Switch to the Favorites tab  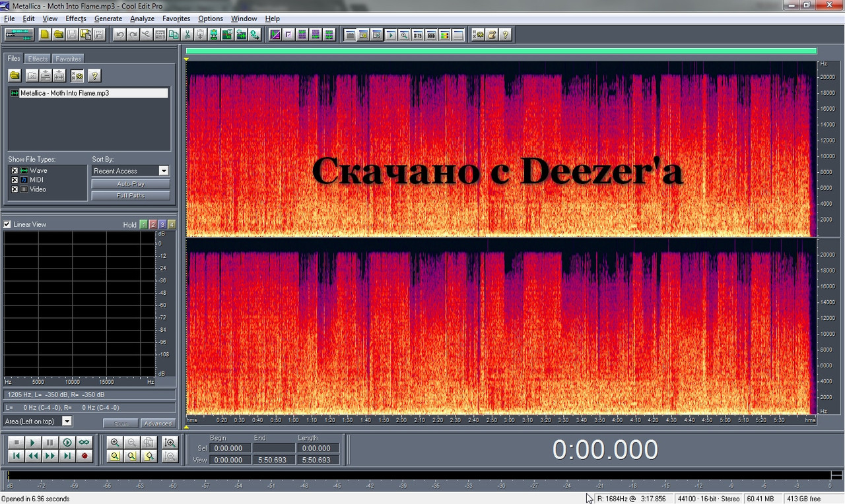click(x=68, y=59)
